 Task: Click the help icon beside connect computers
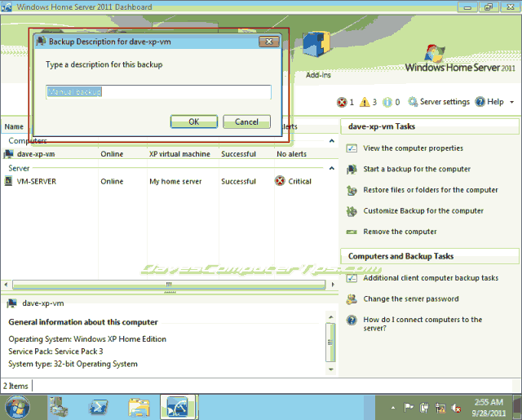(x=352, y=321)
